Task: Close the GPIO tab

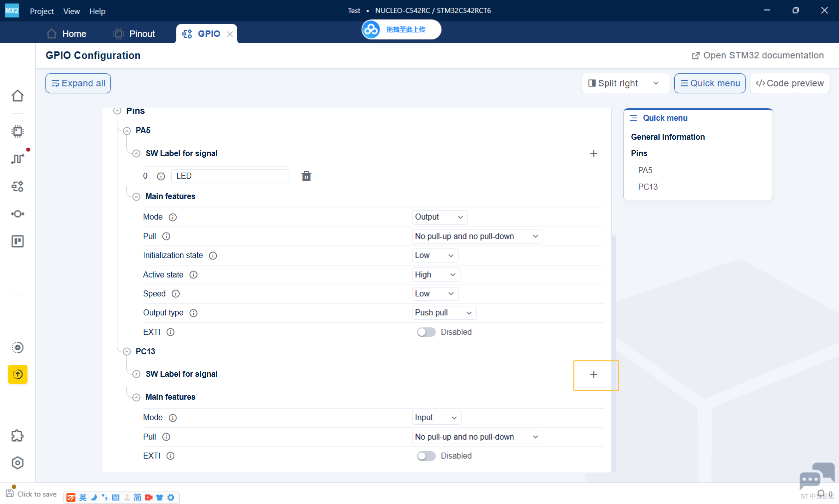Action: pos(230,34)
